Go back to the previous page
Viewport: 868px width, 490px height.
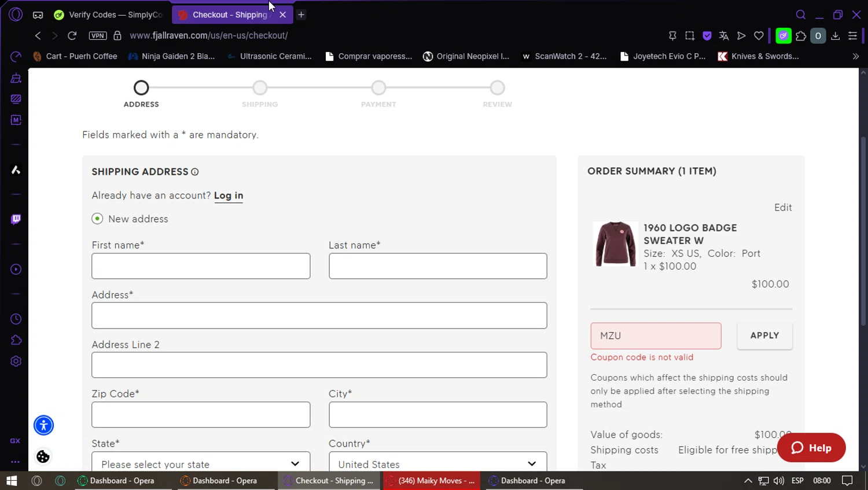[x=38, y=35]
